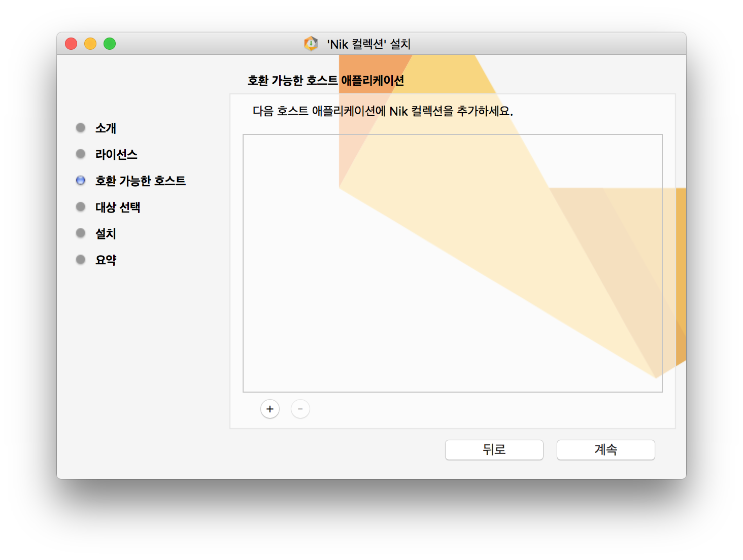Zoom the installer window with the green button
Screen dimensions: 743x560
point(110,44)
